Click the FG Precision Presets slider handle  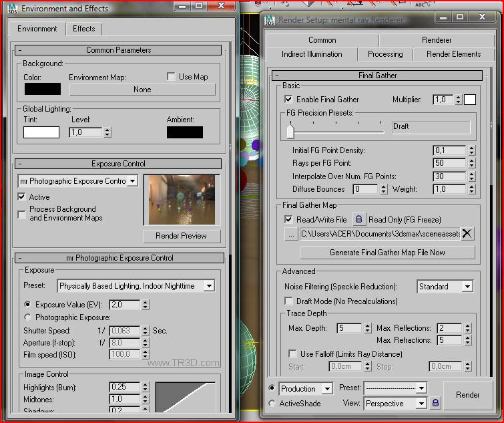(290, 132)
